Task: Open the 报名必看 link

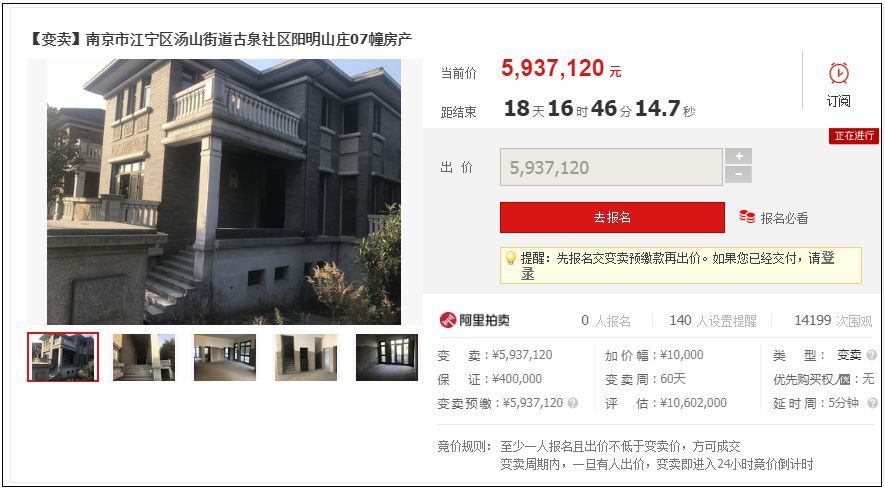Action: tap(784, 218)
